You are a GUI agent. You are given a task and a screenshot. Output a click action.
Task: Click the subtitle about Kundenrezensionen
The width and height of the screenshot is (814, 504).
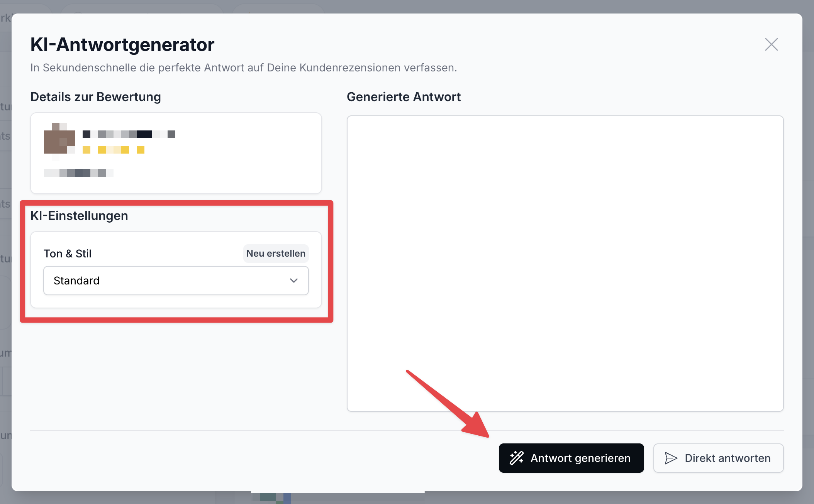coord(243,68)
